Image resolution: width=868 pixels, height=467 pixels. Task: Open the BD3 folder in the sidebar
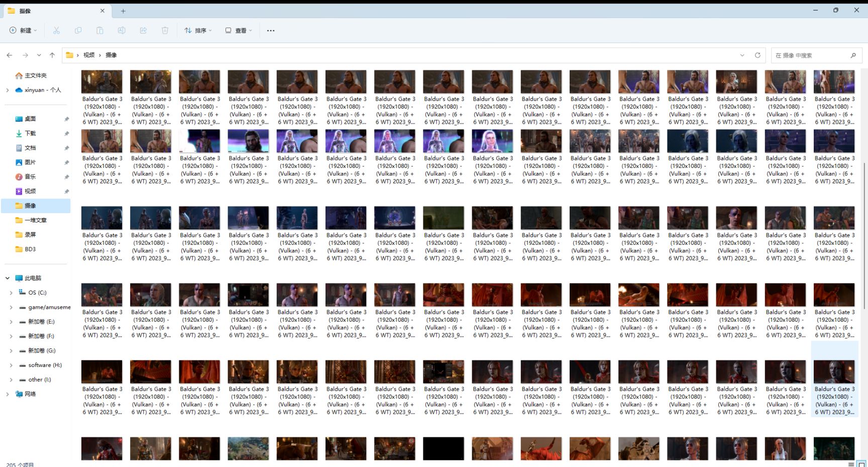coord(30,249)
